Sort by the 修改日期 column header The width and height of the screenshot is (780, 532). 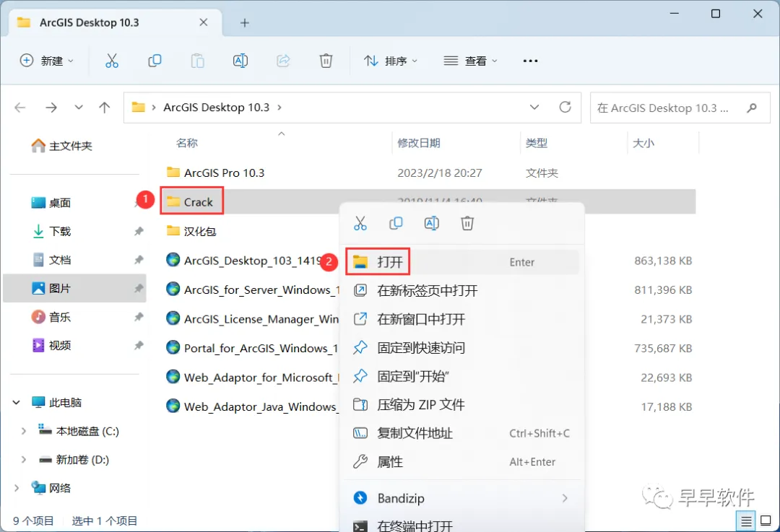point(419,143)
